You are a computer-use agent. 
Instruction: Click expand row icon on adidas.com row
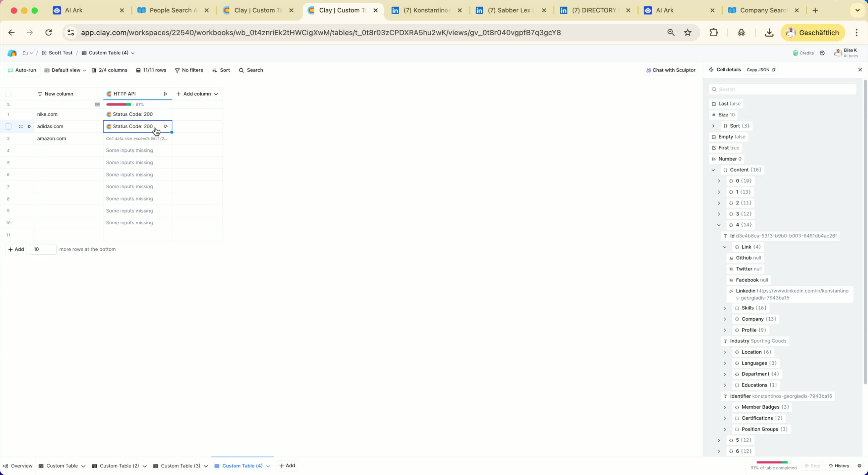(x=21, y=126)
